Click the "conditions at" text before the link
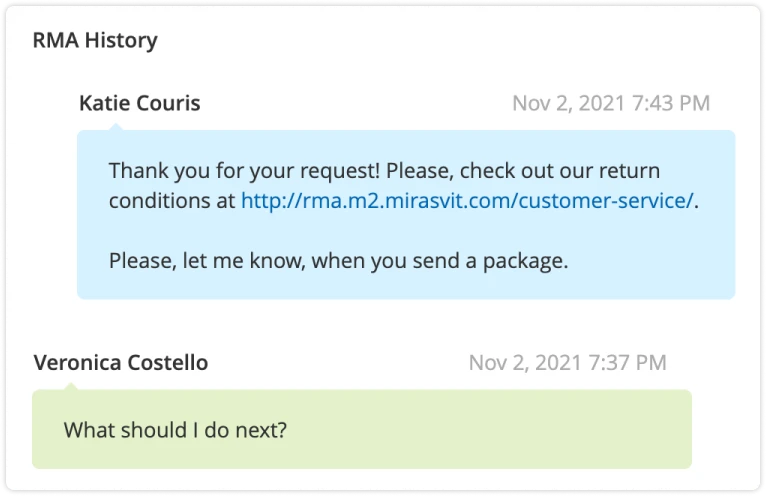 172,200
